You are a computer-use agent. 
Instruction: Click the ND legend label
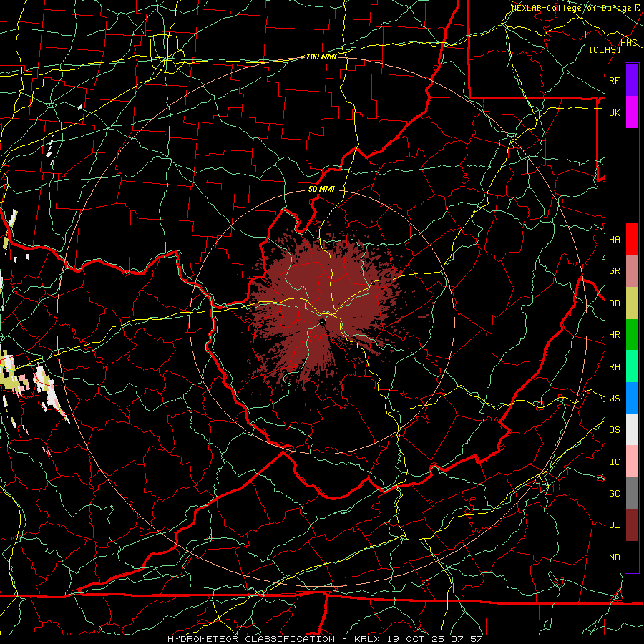pos(615,557)
